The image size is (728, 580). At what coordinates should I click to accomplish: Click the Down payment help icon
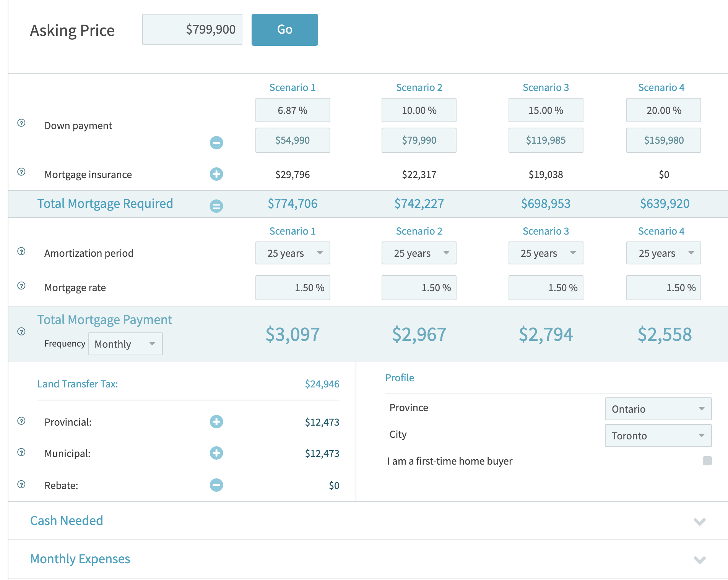(x=21, y=123)
